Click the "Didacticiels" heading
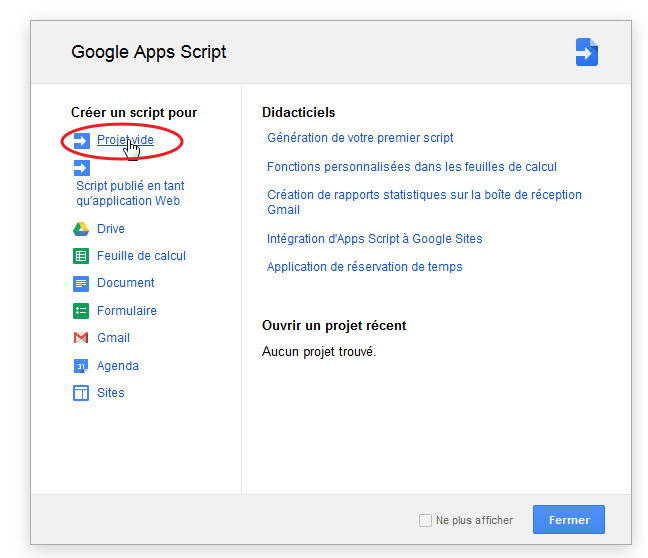 (x=298, y=112)
